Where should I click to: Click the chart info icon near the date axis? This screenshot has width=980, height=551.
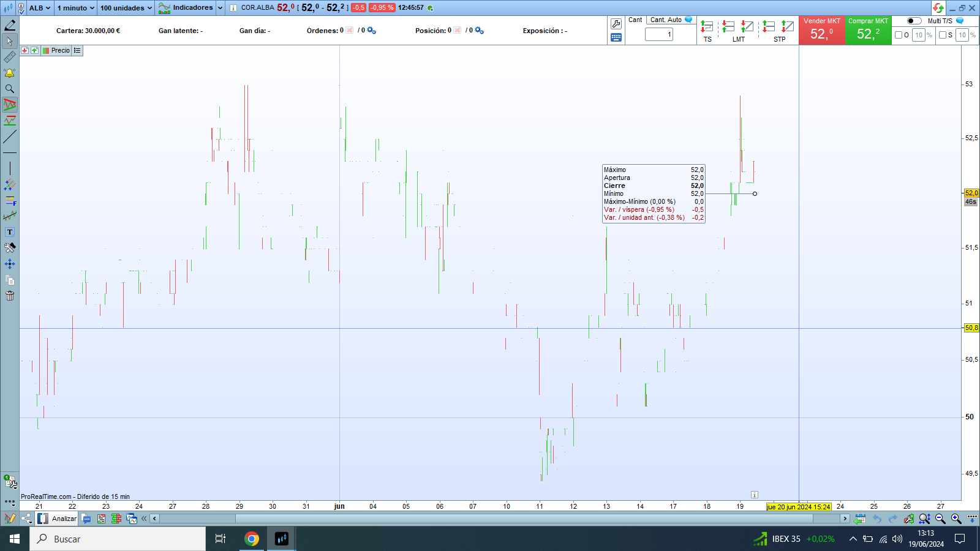coord(755,495)
